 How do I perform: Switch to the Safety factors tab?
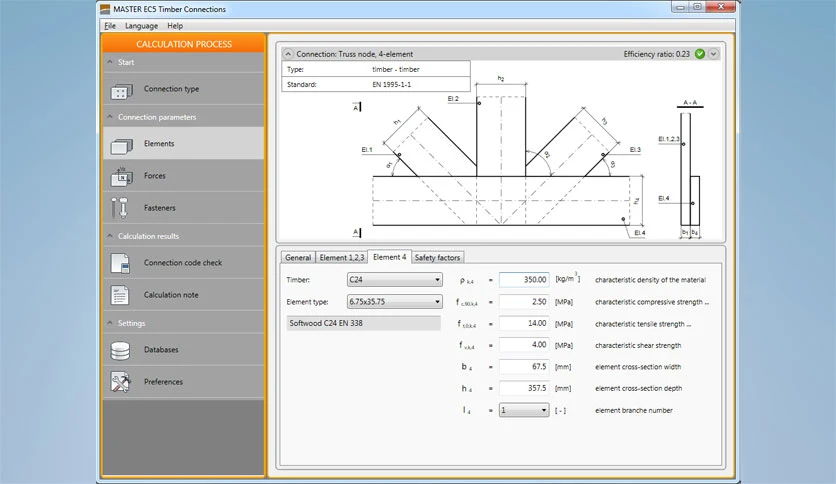click(x=437, y=257)
